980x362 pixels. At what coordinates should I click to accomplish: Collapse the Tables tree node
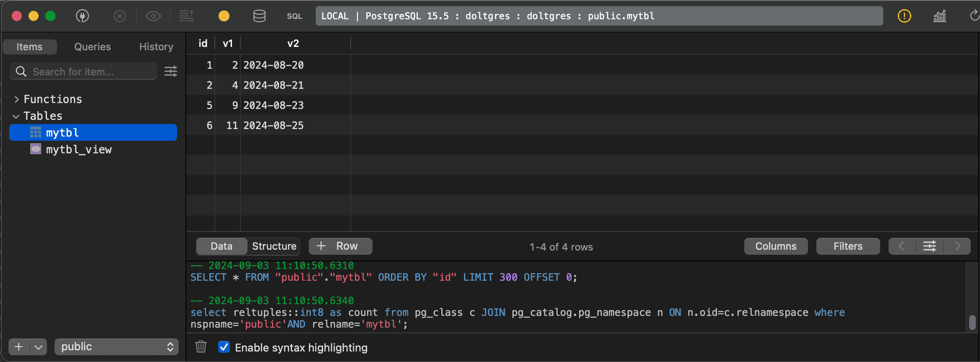tap(16, 116)
